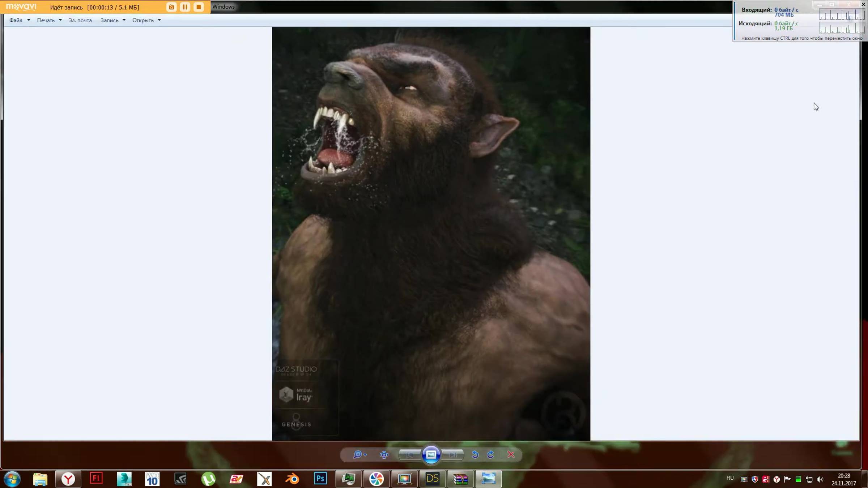Screen dimensions: 868x488
Task: Go to the next image
Action: (x=452, y=454)
